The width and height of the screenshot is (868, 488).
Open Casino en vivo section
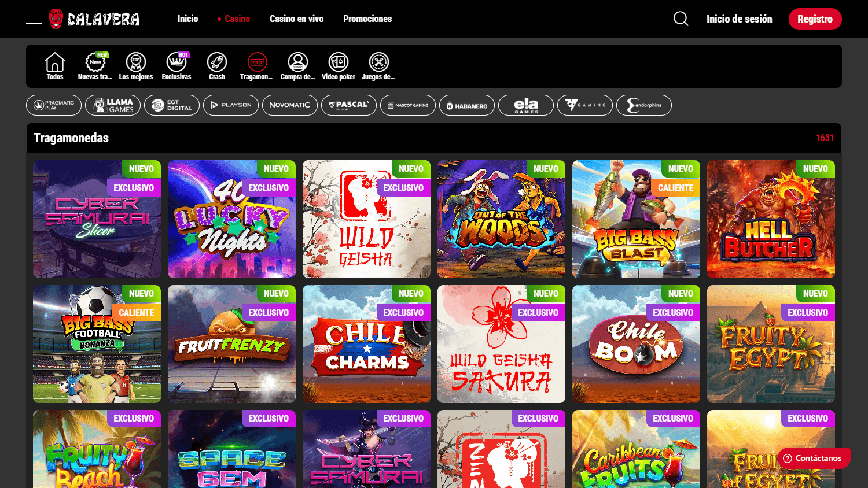tap(296, 19)
